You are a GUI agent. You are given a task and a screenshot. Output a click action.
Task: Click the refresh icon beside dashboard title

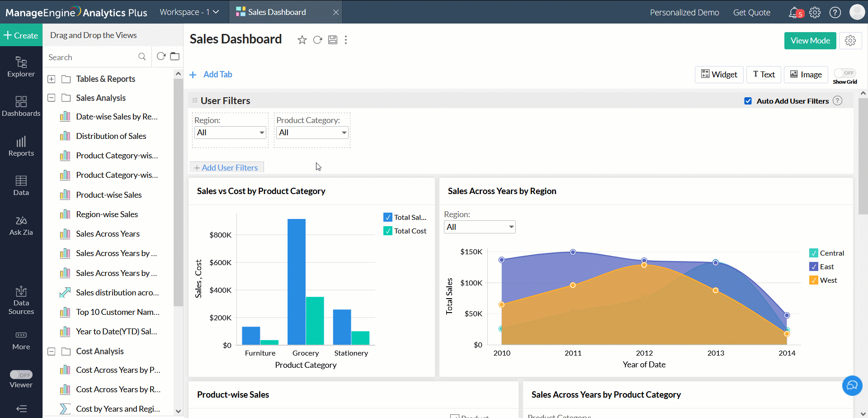tap(317, 40)
